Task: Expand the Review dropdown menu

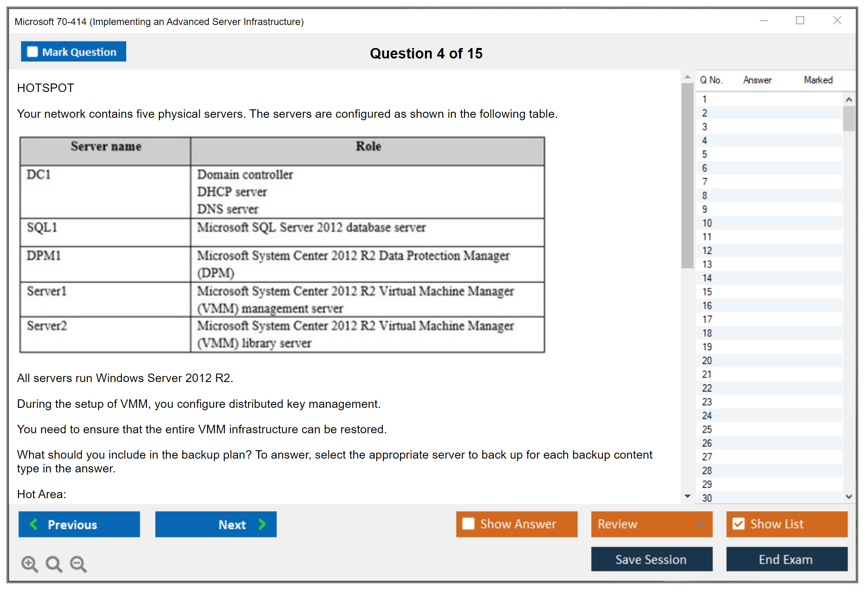Action: point(700,524)
